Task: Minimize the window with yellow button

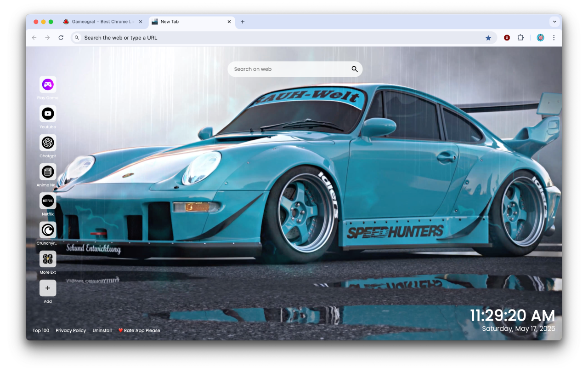Action: (x=44, y=22)
